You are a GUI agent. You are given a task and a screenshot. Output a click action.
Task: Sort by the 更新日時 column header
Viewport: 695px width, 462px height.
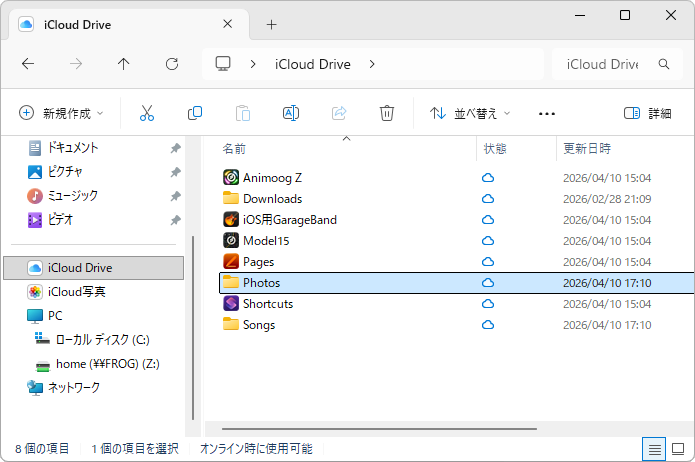tap(587, 149)
